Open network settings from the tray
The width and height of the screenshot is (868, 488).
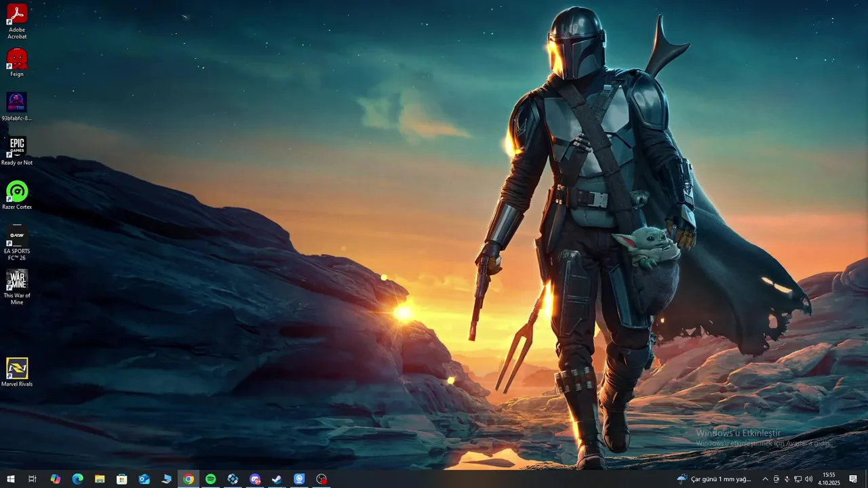pos(797,479)
